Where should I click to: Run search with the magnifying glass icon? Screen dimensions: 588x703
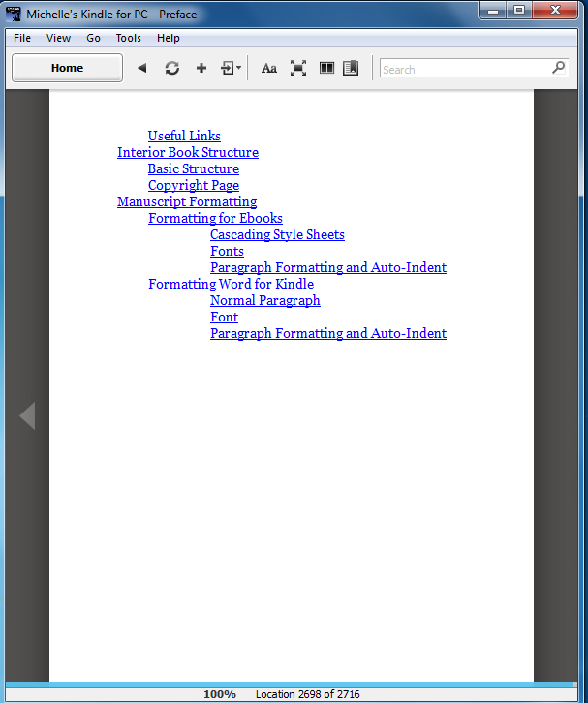558,68
